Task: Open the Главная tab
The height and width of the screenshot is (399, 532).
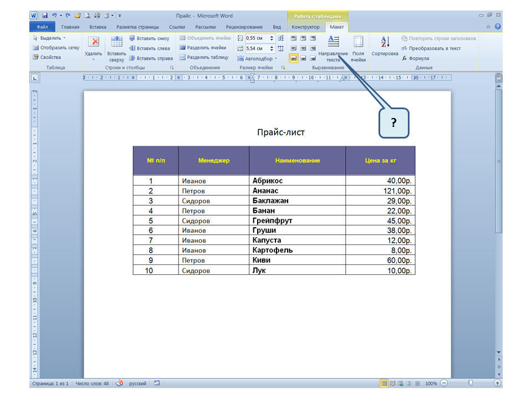Action: (x=70, y=27)
